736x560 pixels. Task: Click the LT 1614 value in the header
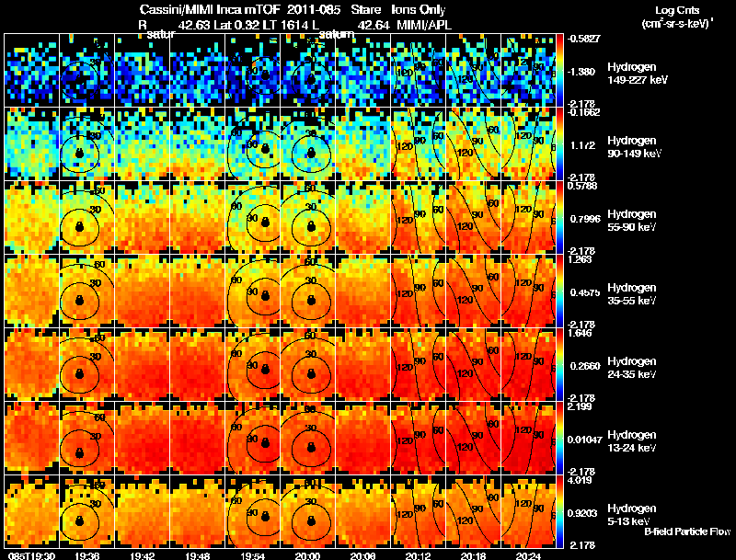click(x=283, y=25)
